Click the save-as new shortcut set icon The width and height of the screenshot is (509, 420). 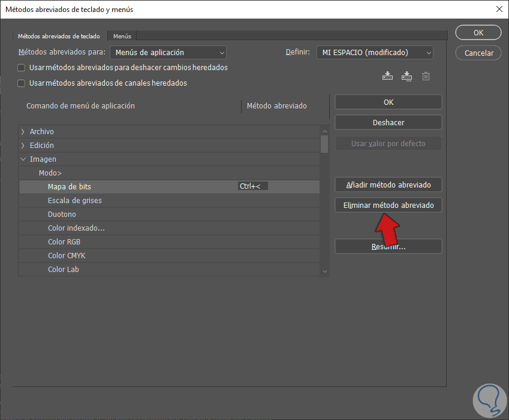point(406,76)
